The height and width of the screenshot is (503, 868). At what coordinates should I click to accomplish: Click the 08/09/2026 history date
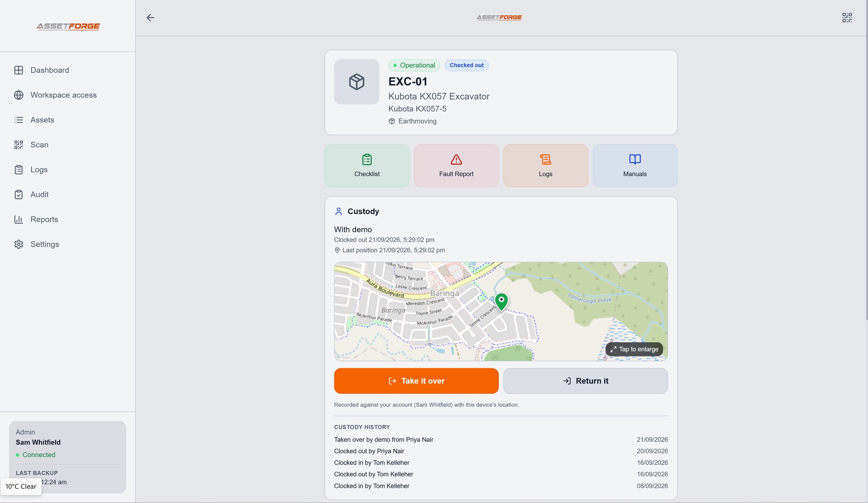click(x=652, y=486)
